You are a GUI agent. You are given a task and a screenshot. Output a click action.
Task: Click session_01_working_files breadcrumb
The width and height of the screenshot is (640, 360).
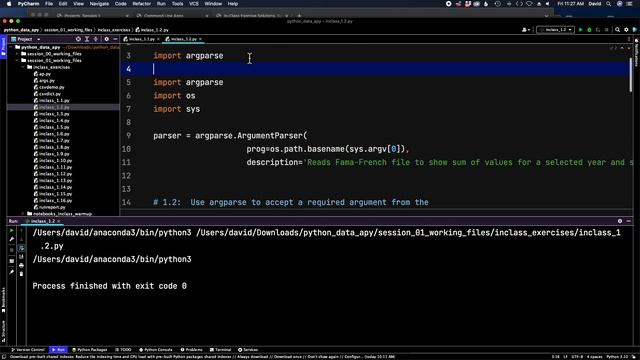click(68, 30)
